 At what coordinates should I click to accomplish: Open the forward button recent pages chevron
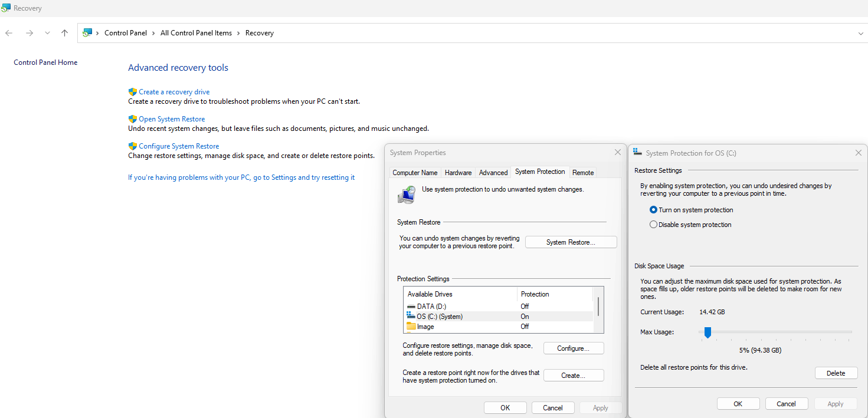tap(47, 33)
